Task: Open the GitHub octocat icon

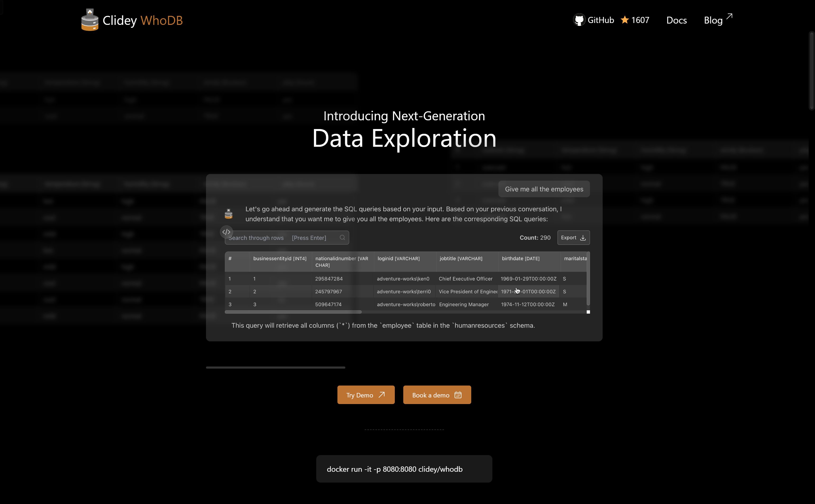Action: tap(579, 20)
